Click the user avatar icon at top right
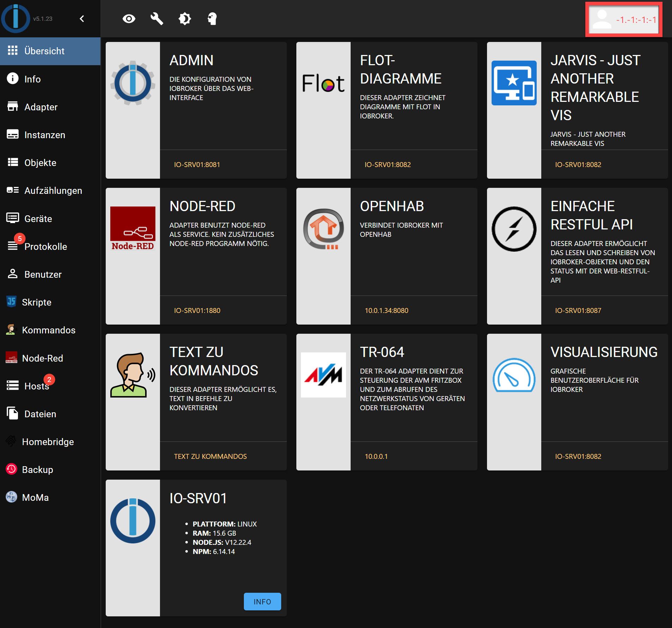The height and width of the screenshot is (628, 672). (602, 19)
